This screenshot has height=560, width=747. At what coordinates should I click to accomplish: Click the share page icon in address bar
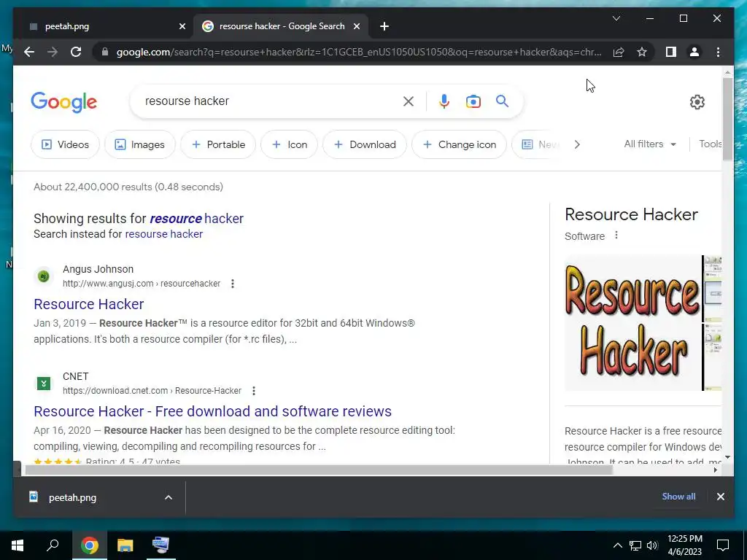point(619,52)
